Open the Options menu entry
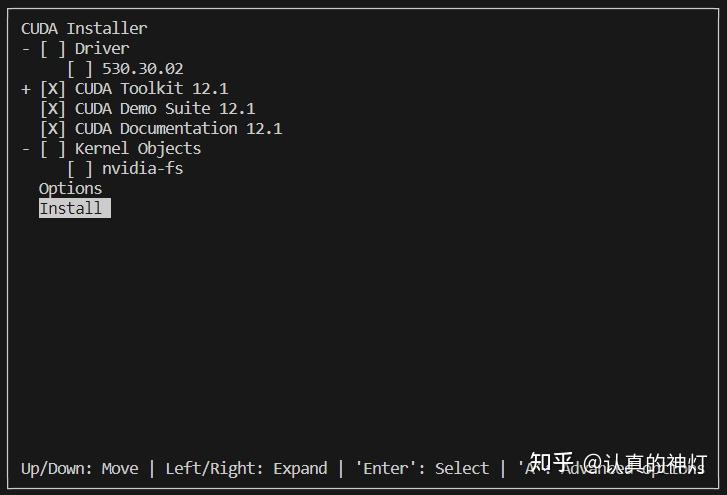This screenshot has width=727, height=495. [x=70, y=189]
